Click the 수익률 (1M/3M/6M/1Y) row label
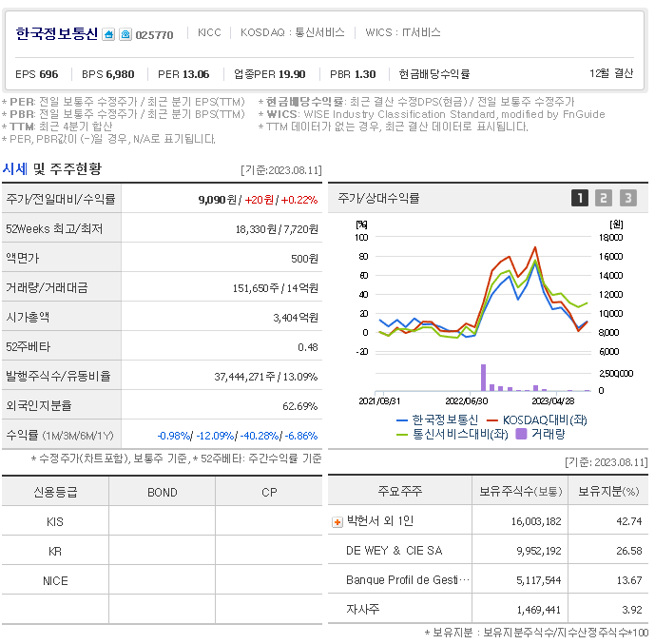The image size is (655, 644). (60, 436)
